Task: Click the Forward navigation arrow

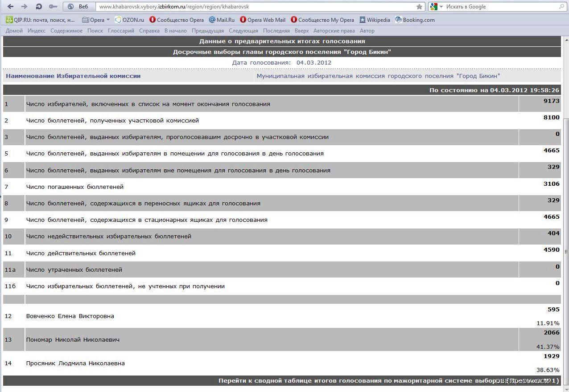Action: [x=24, y=7]
